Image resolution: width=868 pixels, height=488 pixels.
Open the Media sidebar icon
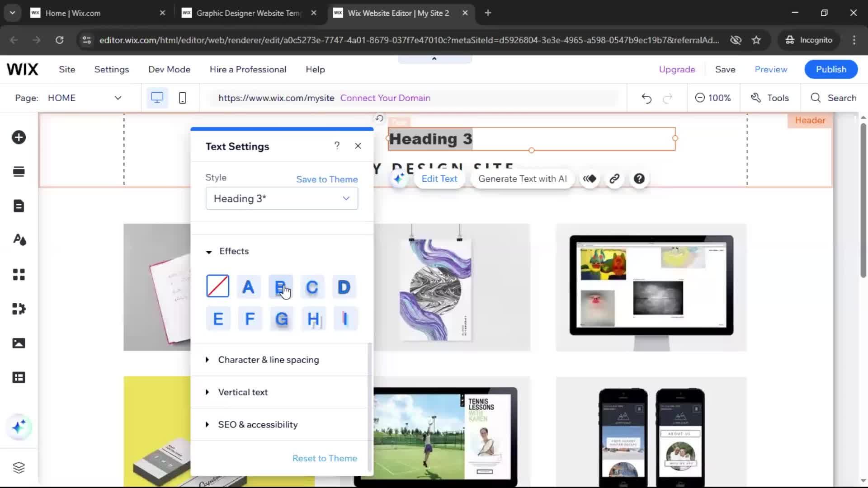[19, 343]
